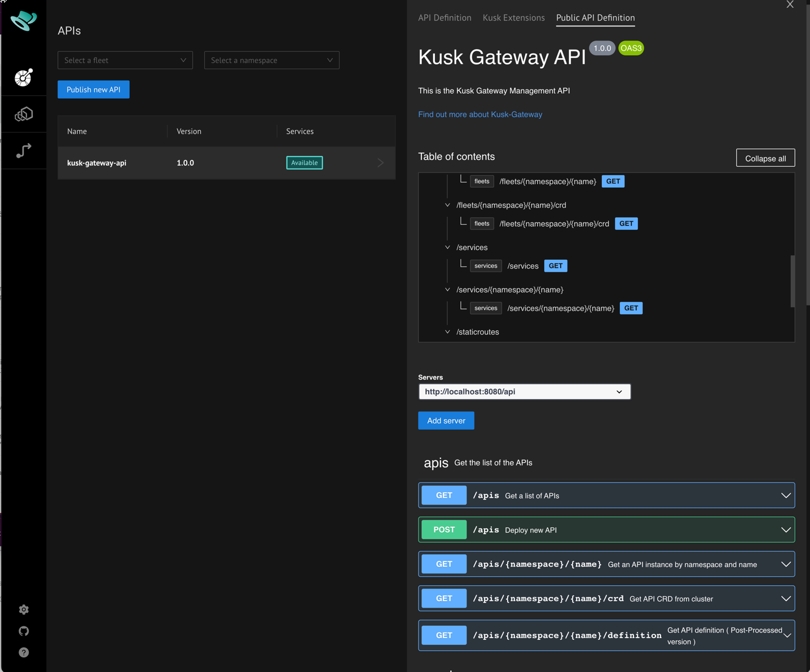Switch to Kusk Extensions tab

point(514,18)
